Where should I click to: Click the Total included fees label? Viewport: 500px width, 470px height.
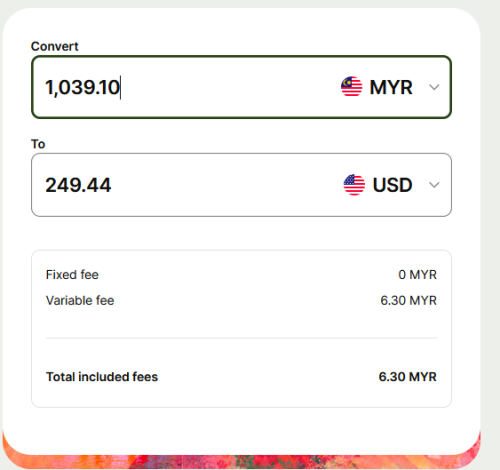[x=102, y=377]
